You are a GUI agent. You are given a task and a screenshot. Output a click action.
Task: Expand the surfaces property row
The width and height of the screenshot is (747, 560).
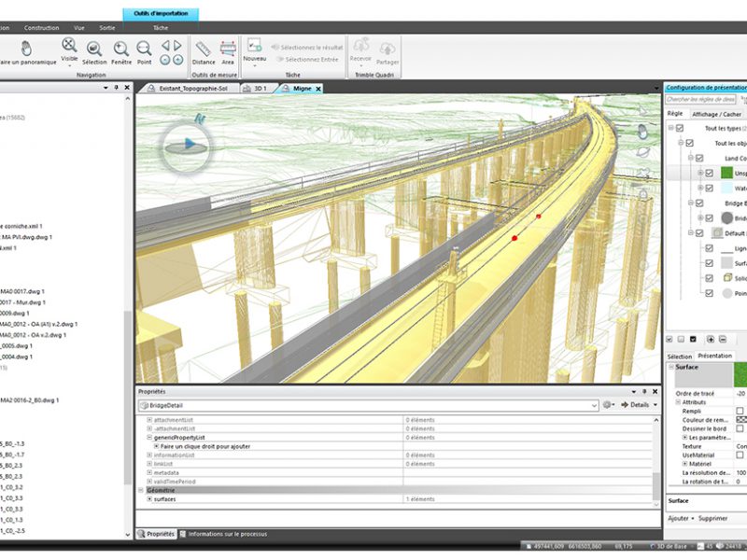[x=149, y=499]
